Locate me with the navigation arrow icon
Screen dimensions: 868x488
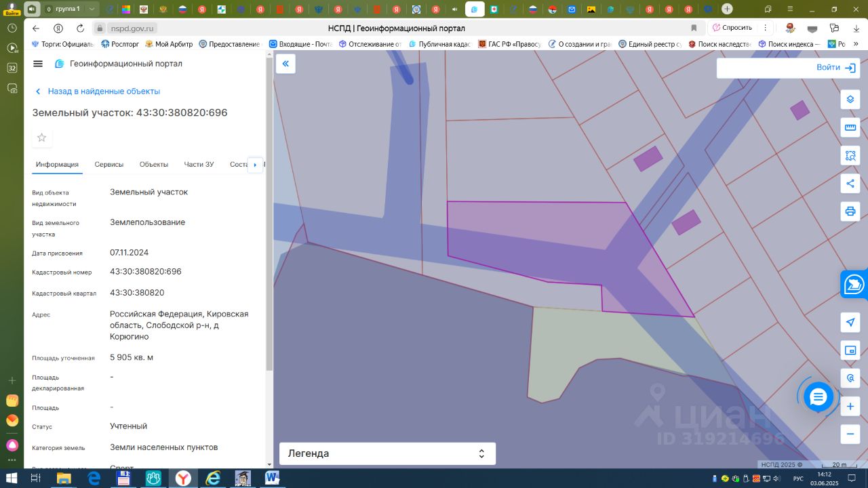pyautogui.click(x=850, y=323)
